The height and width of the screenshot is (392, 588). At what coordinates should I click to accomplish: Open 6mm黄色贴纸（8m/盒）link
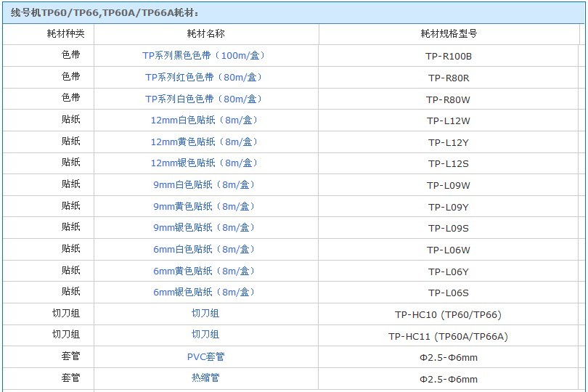click(205, 271)
